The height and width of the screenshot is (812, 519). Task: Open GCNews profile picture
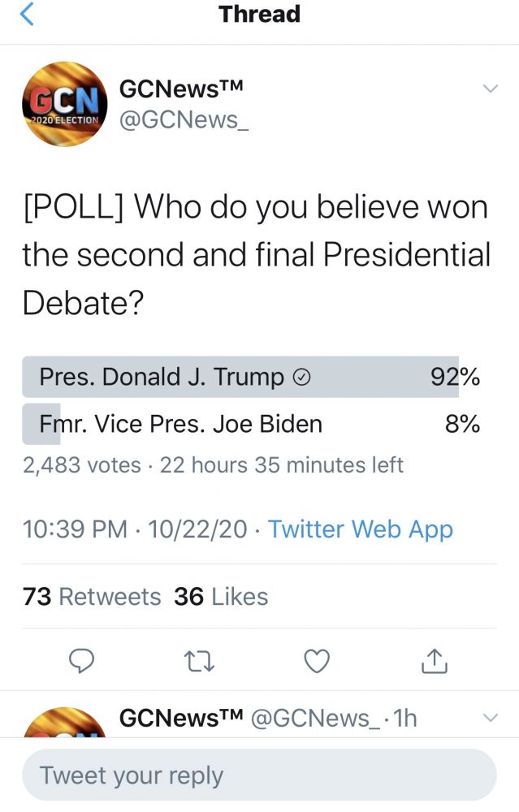click(65, 104)
